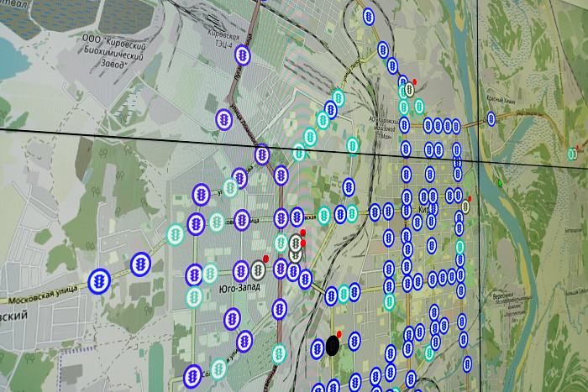
Task: Select cyan traffic light at bottom below red road
Action: coord(279,353)
